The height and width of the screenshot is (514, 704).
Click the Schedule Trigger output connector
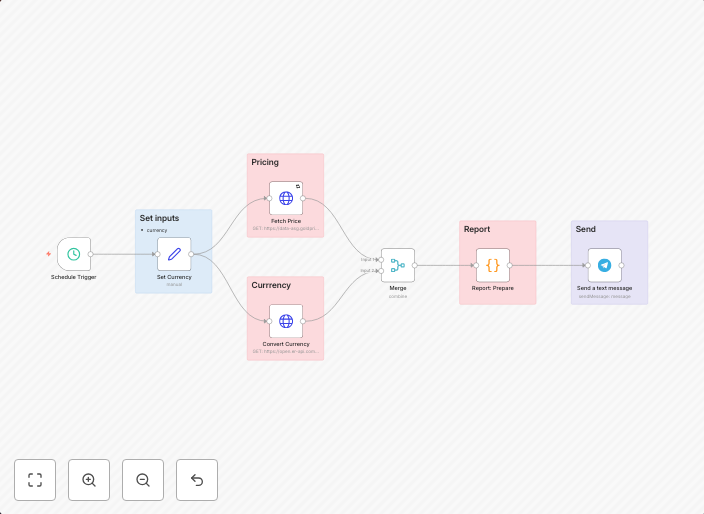coord(91,254)
